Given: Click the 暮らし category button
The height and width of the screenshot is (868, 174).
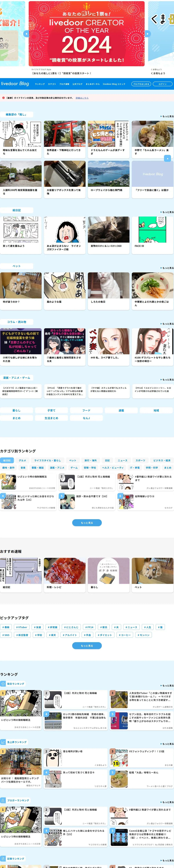Looking at the screenshot, I should point(17,410).
